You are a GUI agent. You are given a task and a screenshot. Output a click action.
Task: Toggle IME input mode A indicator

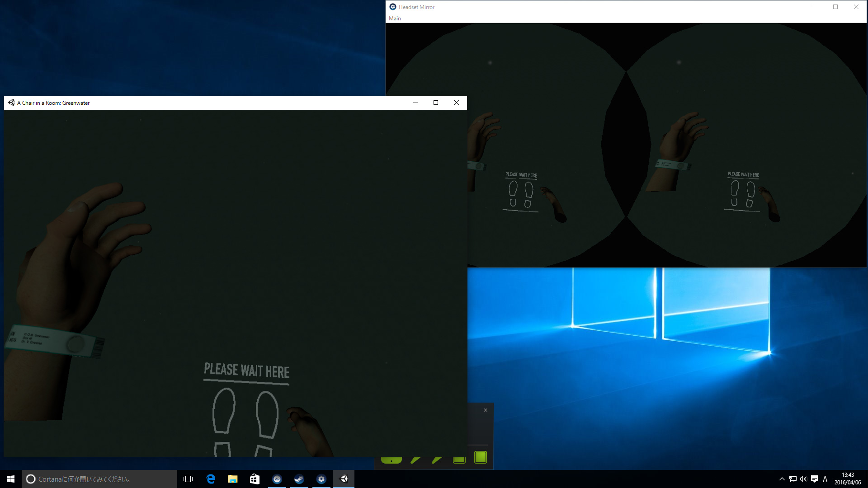pos(825,479)
